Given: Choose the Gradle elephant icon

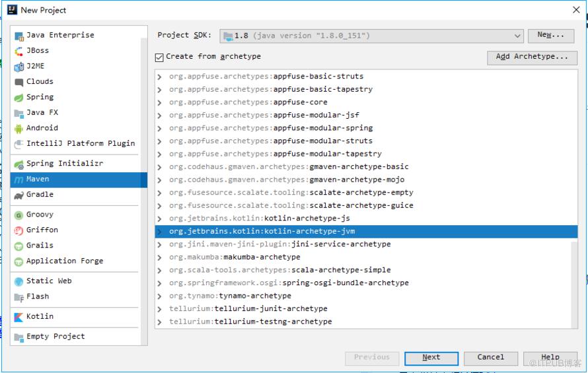Looking at the screenshot, I should coord(18,195).
